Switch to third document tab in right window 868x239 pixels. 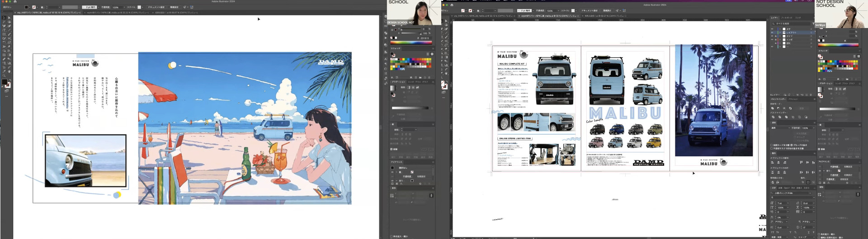point(604,16)
